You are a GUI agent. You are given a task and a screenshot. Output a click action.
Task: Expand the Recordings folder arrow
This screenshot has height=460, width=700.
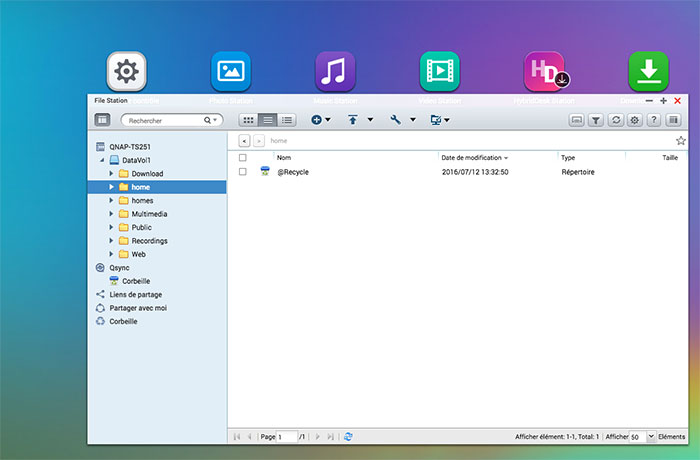pyautogui.click(x=111, y=240)
